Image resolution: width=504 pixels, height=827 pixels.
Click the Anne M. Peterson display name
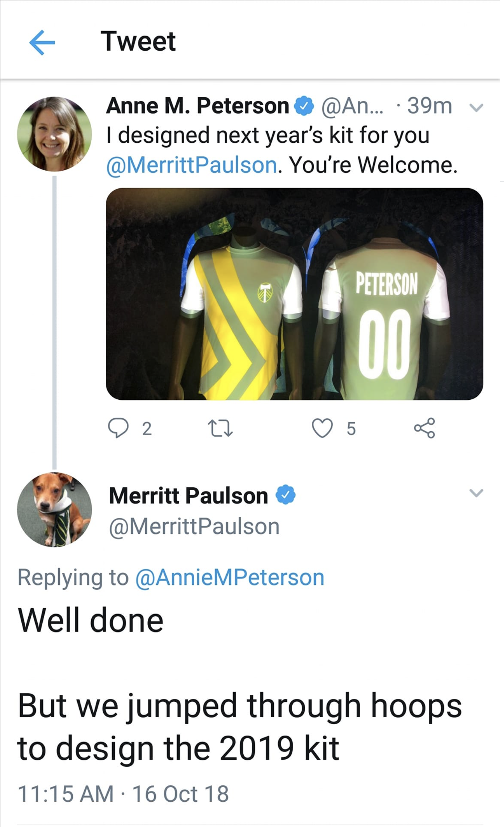198,106
